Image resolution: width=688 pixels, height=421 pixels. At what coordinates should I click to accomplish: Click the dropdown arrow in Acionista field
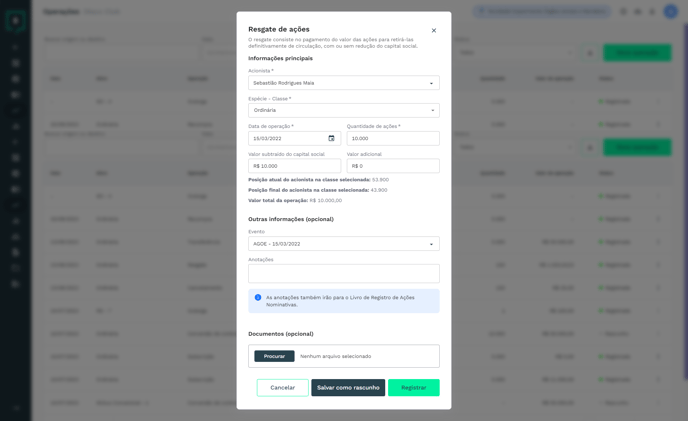click(431, 83)
